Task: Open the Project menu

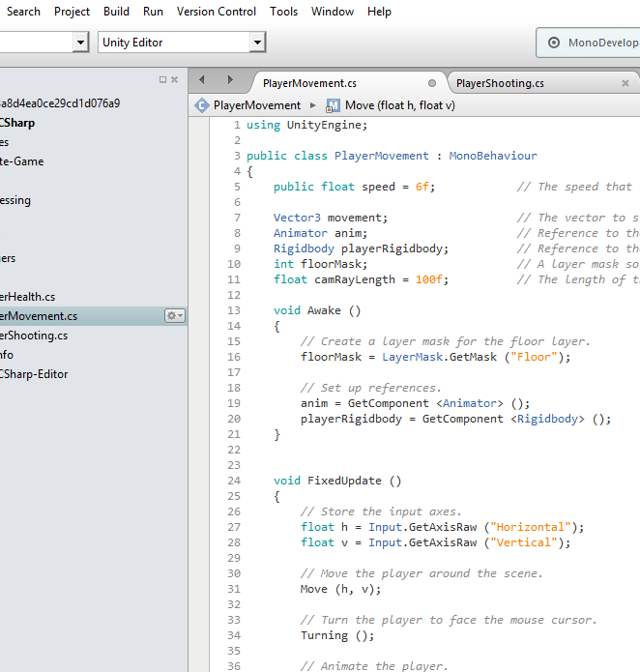Action: click(72, 12)
